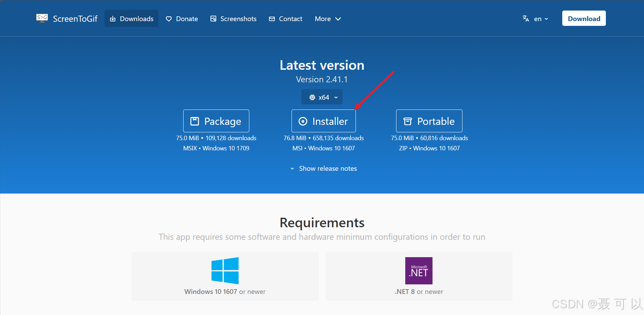This screenshot has width=644, height=315.
Task: Open the Contact page
Action: [286, 19]
